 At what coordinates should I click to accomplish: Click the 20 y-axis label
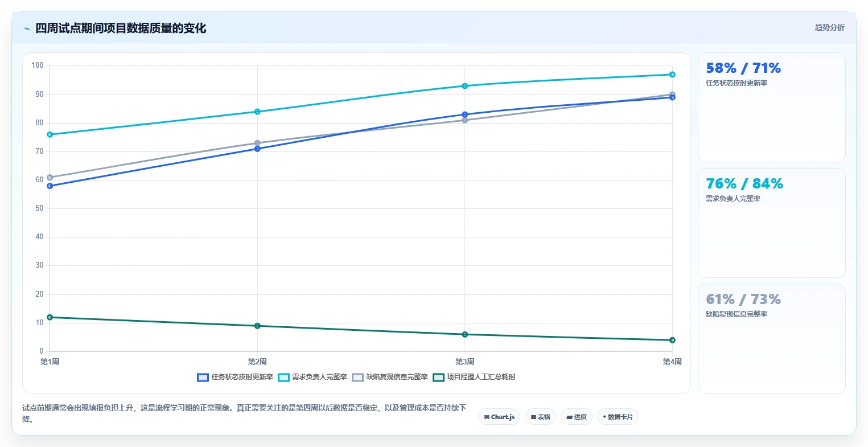pos(39,294)
